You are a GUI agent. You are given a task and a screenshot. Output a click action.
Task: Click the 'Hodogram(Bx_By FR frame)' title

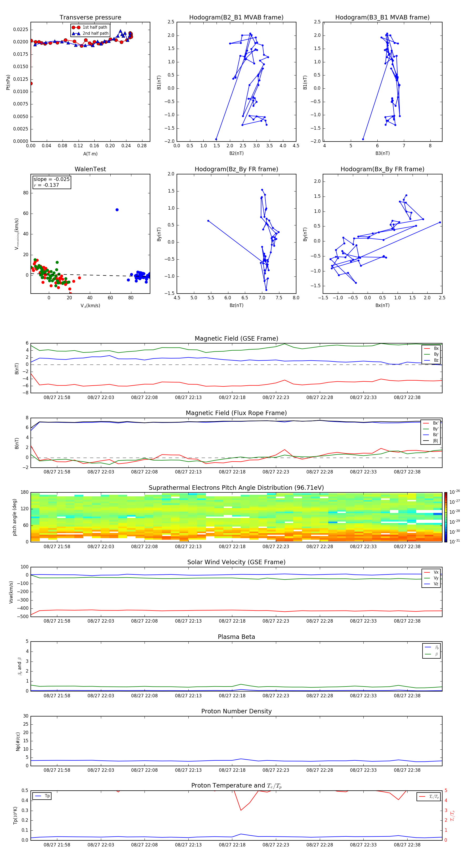pyautogui.click(x=382, y=169)
